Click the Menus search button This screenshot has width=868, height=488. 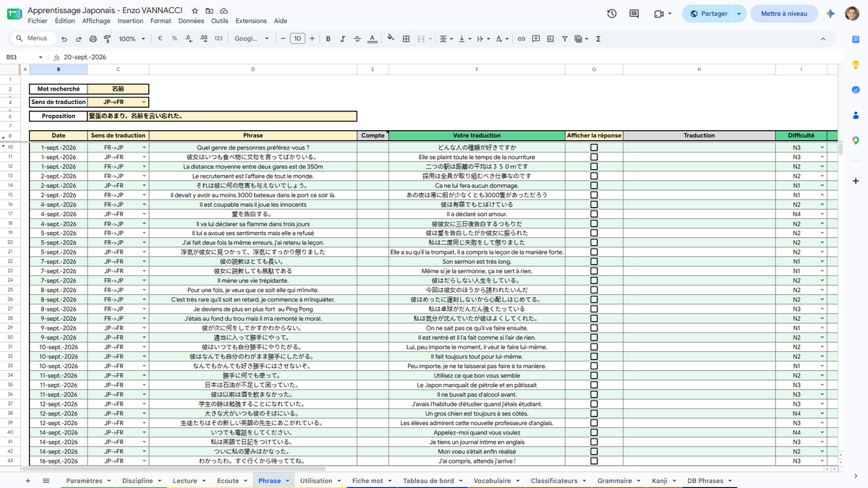coord(32,39)
